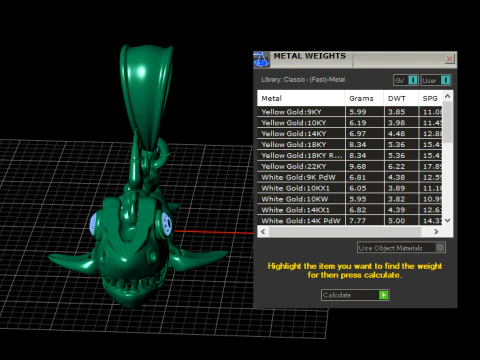This screenshot has width=480, height=360.
Task: Click the SPG column header
Action: tap(430, 98)
